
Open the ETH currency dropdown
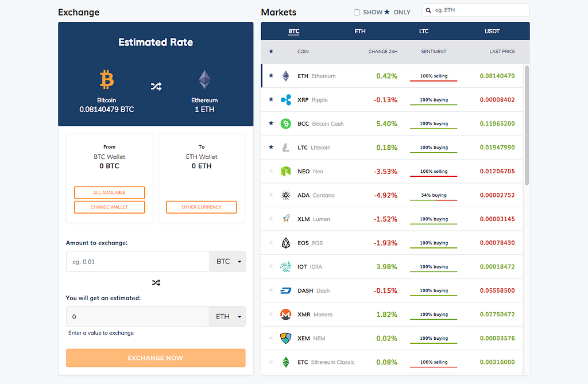click(227, 316)
